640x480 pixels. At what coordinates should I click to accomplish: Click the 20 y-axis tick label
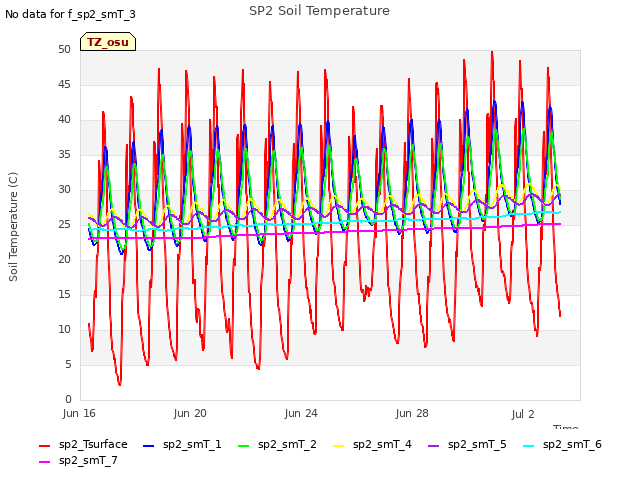64,259
